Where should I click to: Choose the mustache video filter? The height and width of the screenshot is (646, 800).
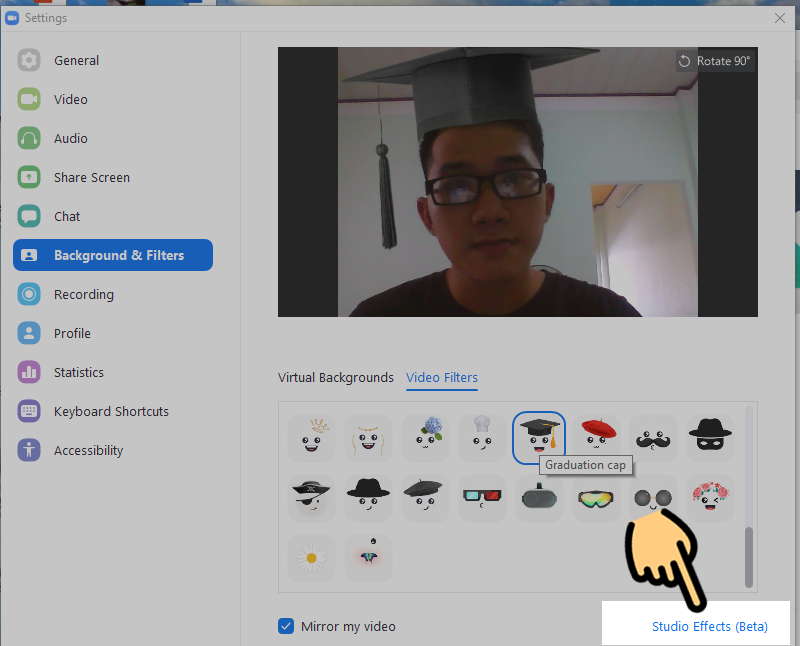654,437
